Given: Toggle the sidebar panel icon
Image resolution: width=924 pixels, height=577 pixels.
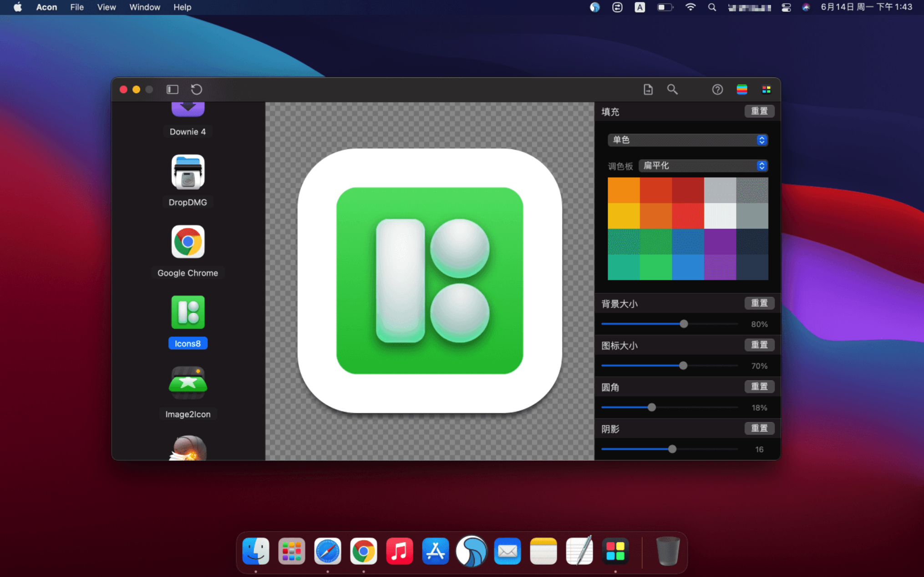Looking at the screenshot, I should coord(172,89).
